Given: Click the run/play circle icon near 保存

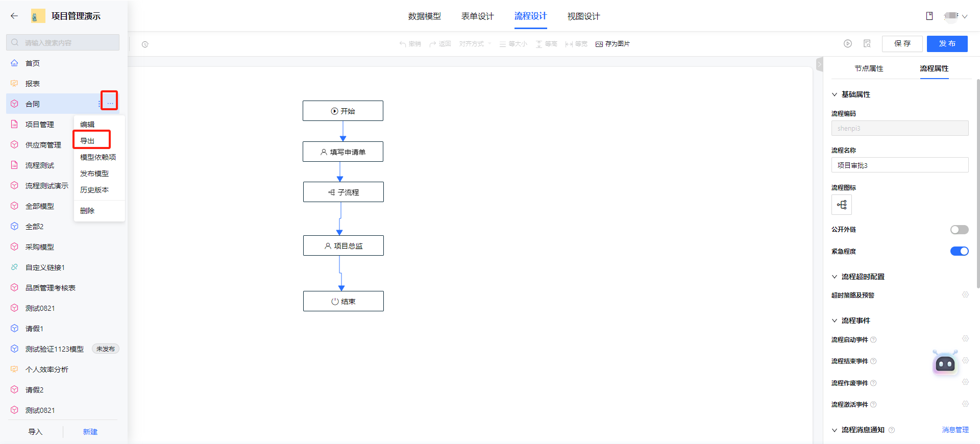Looking at the screenshot, I should (x=848, y=43).
